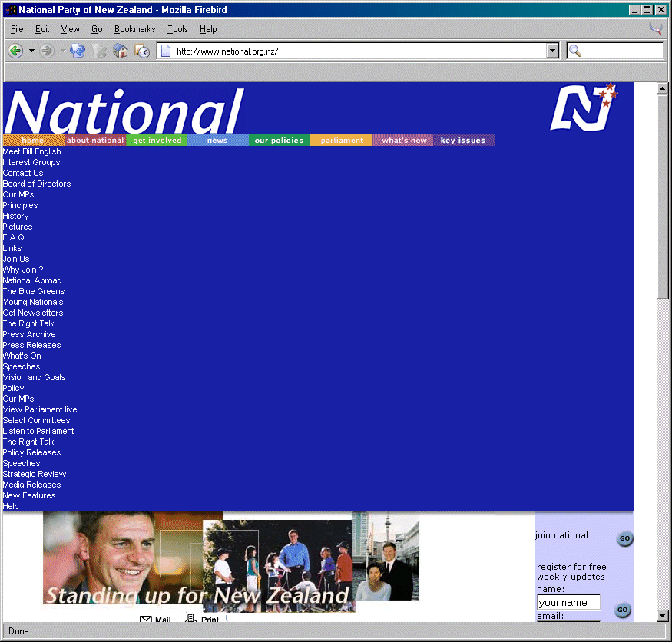Select the 'our policies' navigation tab
This screenshot has width=672, height=642.
pyautogui.click(x=279, y=141)
